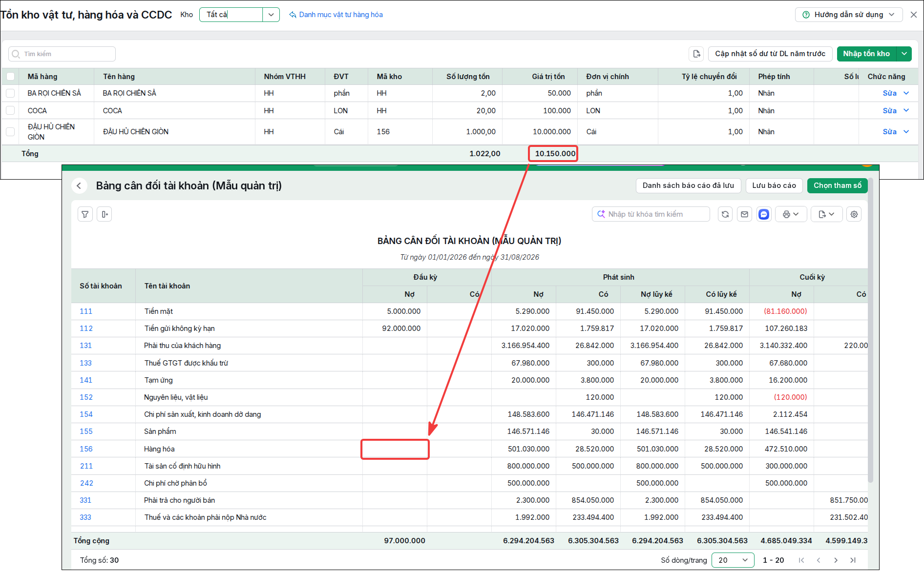Open account 156 link in the table

point(86,449)
